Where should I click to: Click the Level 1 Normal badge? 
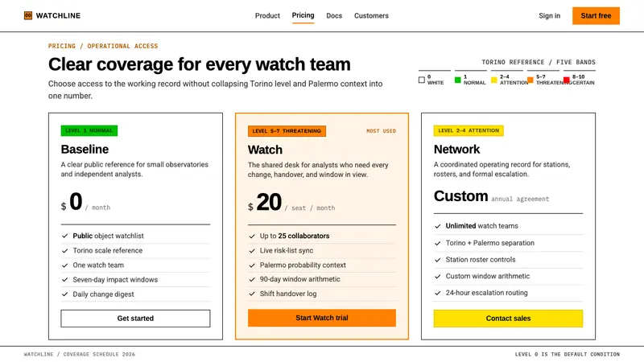tap(89, 130)
